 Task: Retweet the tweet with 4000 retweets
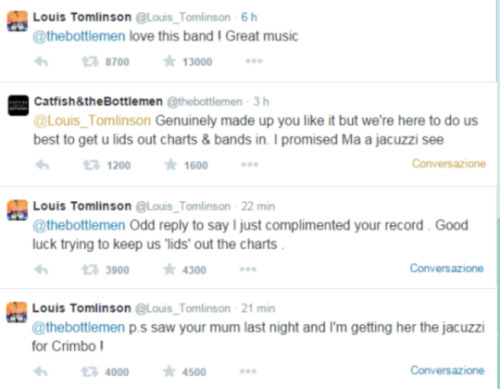90,371
